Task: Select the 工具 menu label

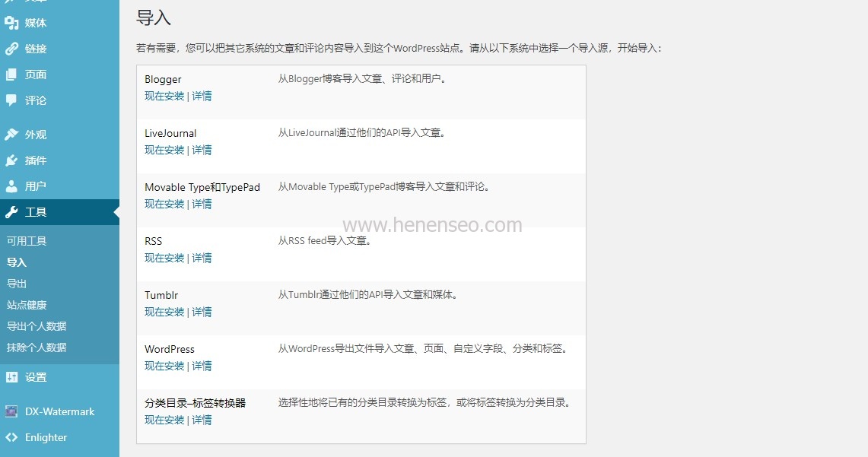Action: pyautogui.click(x=36, y=212)
